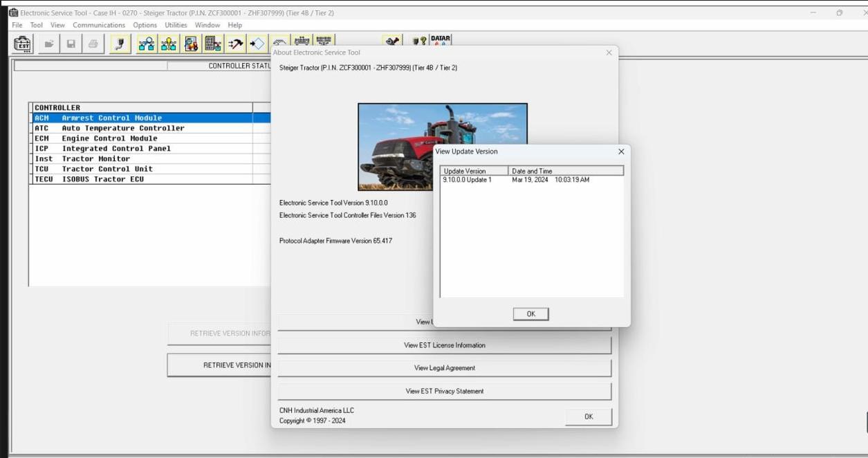Image resolution: width=868 pixels, height=458 pixels.
Task: Click the question mark help toolbar icon
Action: [420, 42]
